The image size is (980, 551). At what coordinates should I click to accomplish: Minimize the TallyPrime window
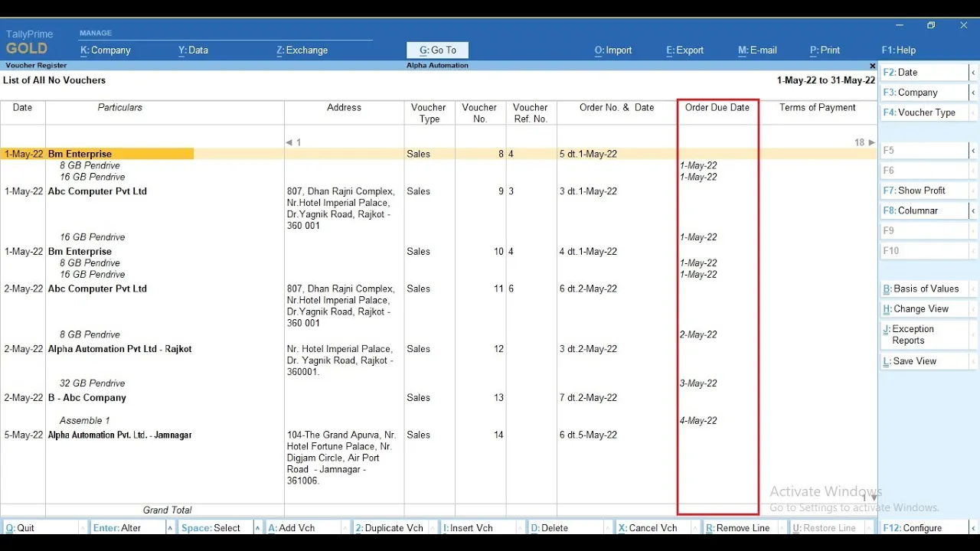[x=898, y=25]
